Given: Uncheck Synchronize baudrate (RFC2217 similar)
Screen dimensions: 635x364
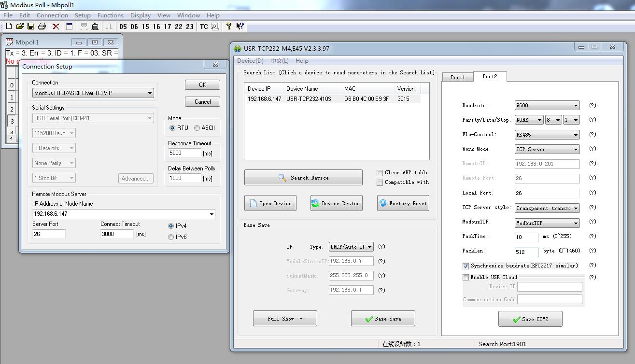Looking at the screenshot, I should pos(466,266).
